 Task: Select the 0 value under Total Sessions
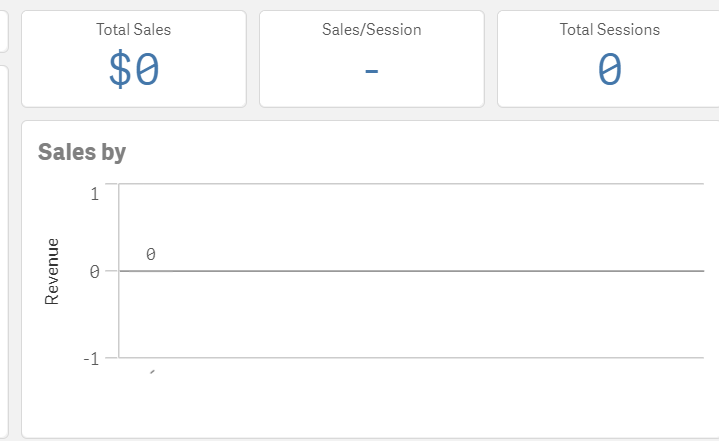point(609,70)
